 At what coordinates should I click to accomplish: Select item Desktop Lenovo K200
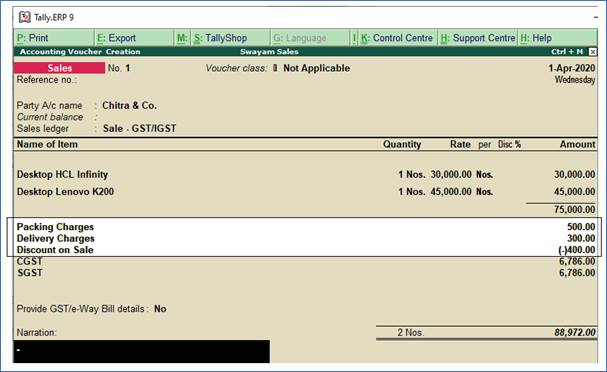coord(65,192)
